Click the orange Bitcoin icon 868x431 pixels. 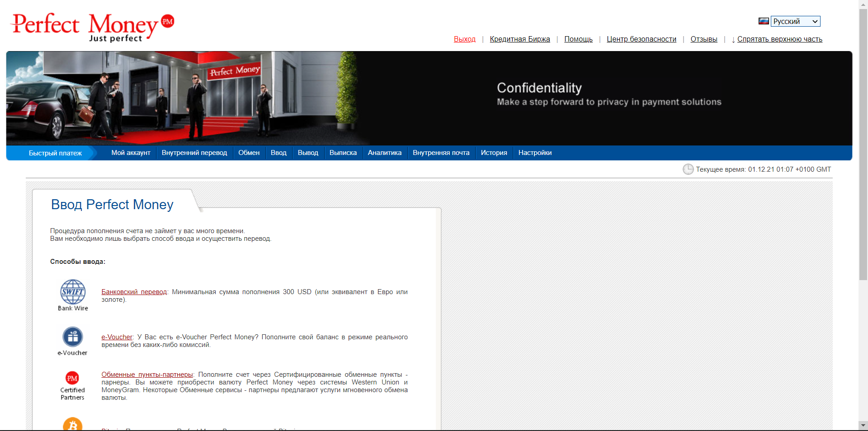tap(72, 424)
